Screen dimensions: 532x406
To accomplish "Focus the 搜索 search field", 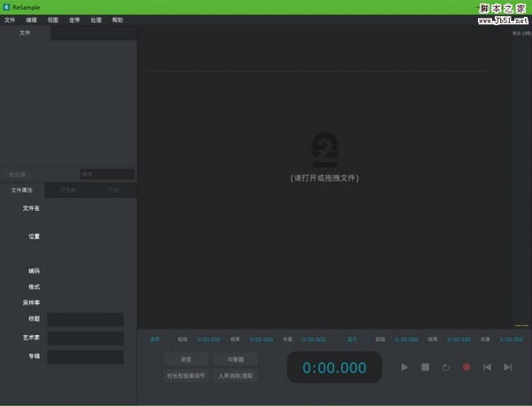I will tap(107, 175).
